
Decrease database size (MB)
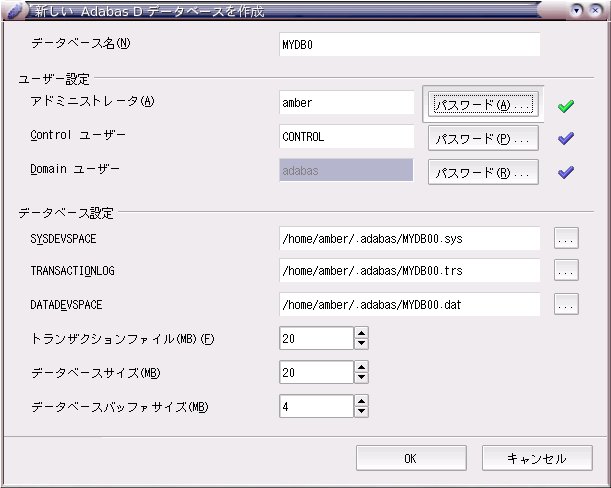(x=362, y=378)
